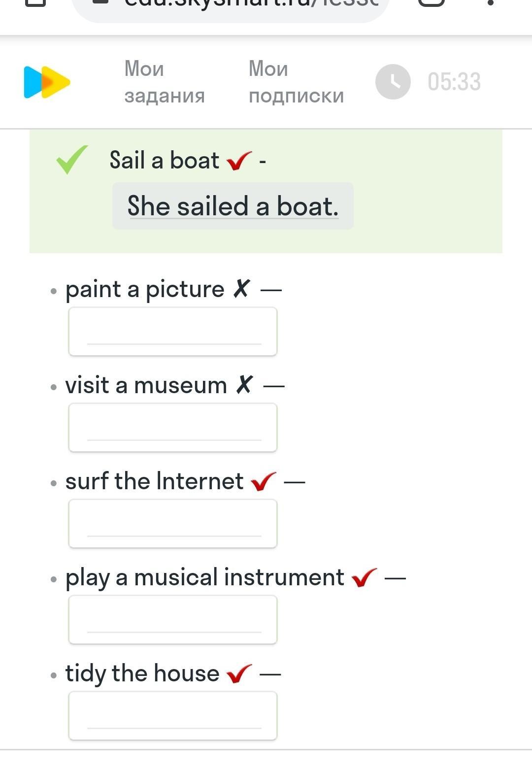Click red check after 'play a musical instrument'
Screen dimensions: 532x773
(x=364, y=577)
